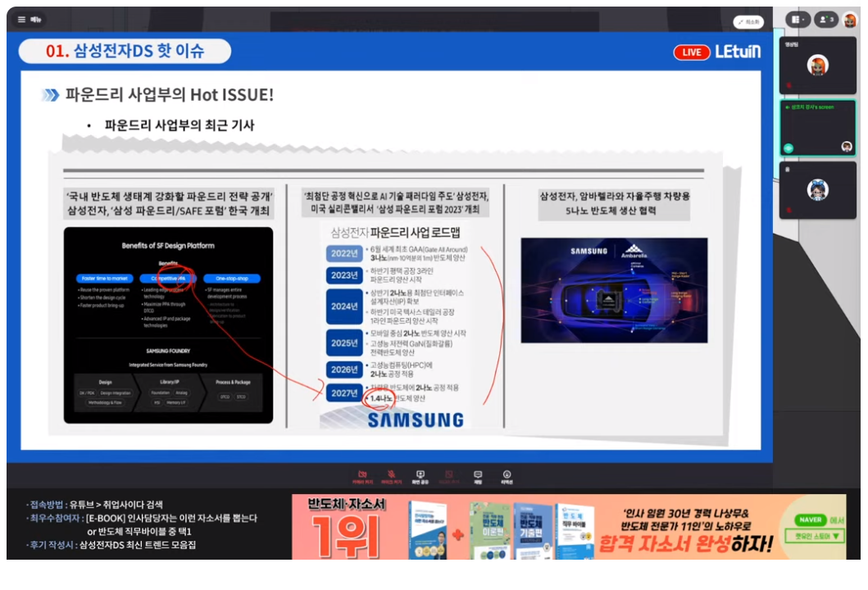Viewport: 868px width, 590px height.
Task: Open my profile avatar at top right
Action: click(850, 20)
